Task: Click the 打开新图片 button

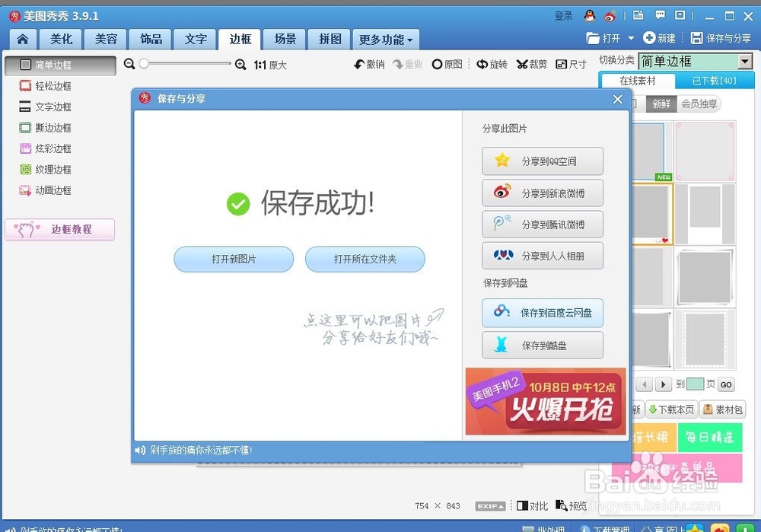Action: pyautogui.click(x=234, y=260)
